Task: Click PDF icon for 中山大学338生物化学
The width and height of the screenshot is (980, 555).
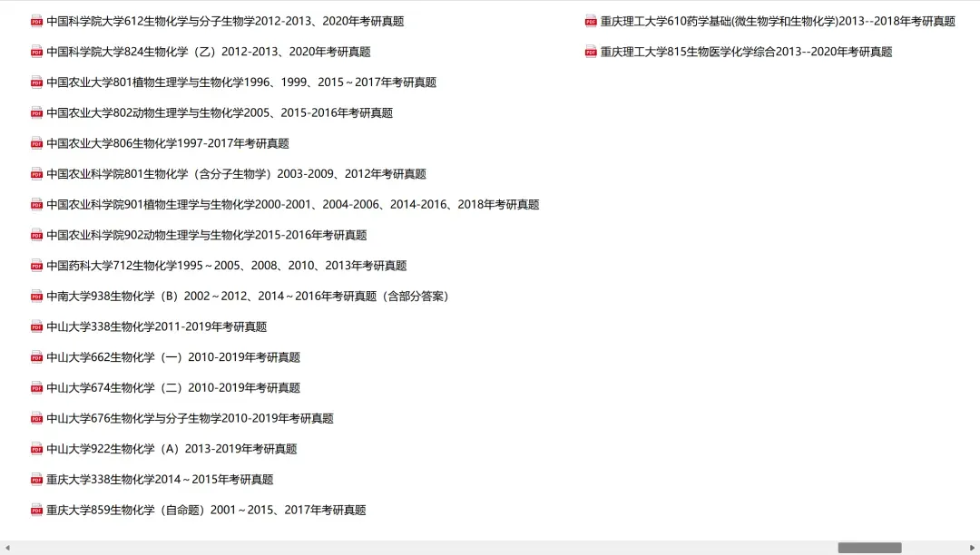Action: point(37,327)
